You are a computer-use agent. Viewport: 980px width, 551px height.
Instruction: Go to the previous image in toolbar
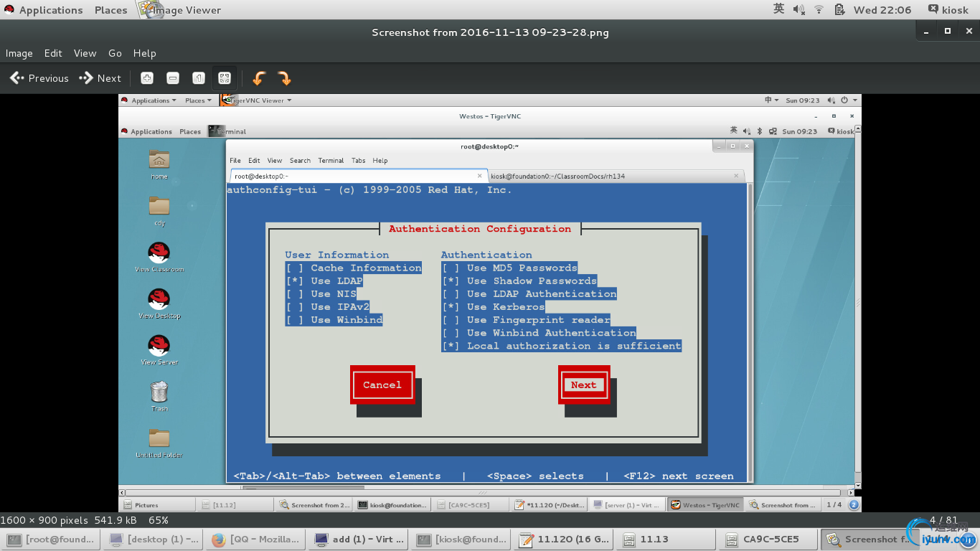(x=39, y=78)
